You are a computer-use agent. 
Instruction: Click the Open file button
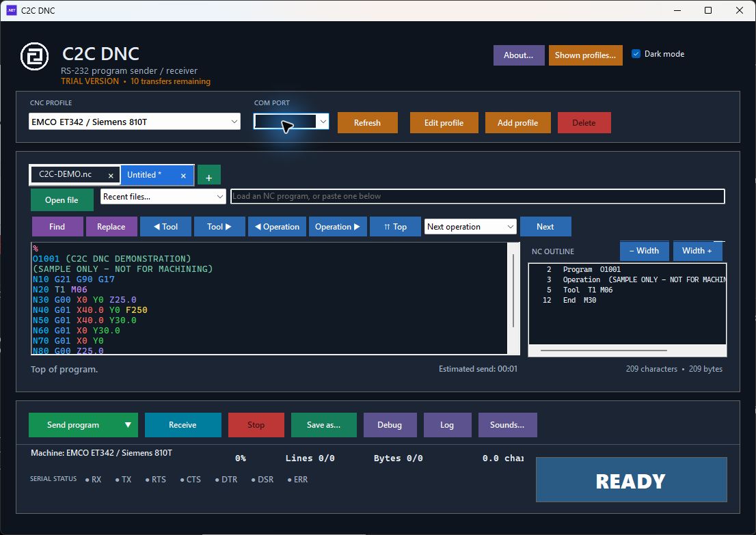pyautogui.click(x=62, y=200)
